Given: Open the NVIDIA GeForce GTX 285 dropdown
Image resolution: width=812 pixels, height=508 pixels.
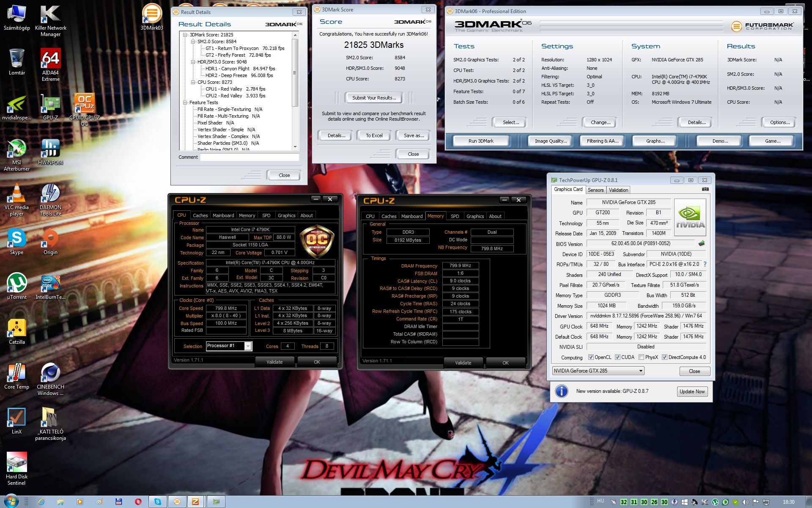Looking at the screenshot, I should (598, 371).
